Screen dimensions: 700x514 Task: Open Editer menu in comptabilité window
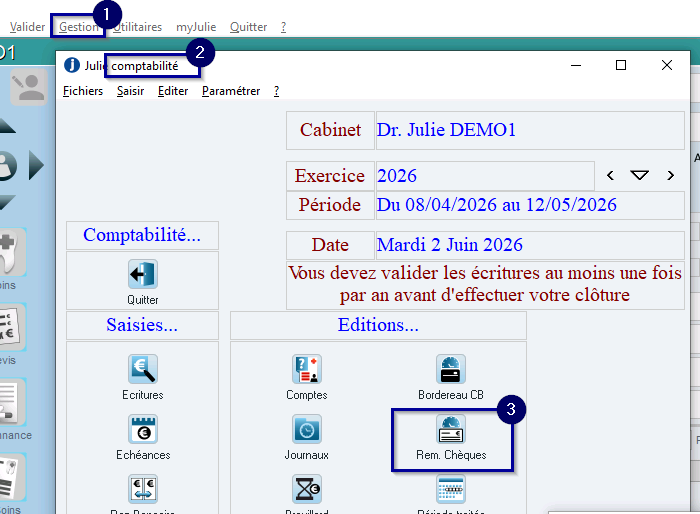[173, 91]
